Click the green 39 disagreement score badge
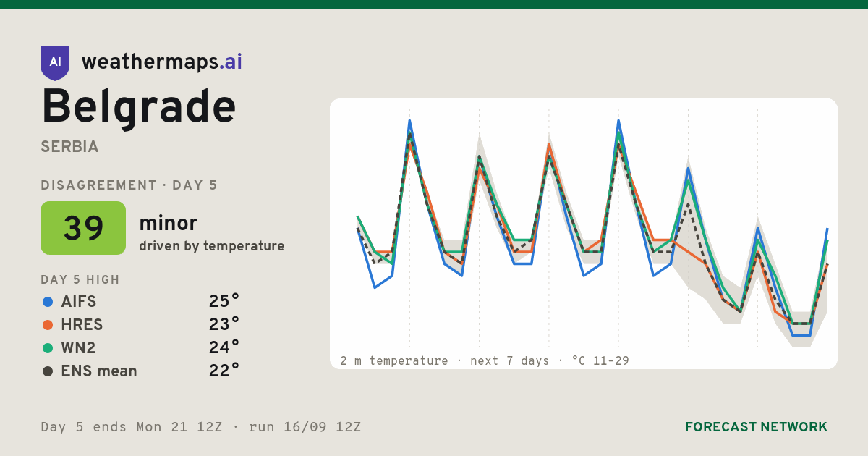Viewport: 868px width, 456px height. click(83, 228)
